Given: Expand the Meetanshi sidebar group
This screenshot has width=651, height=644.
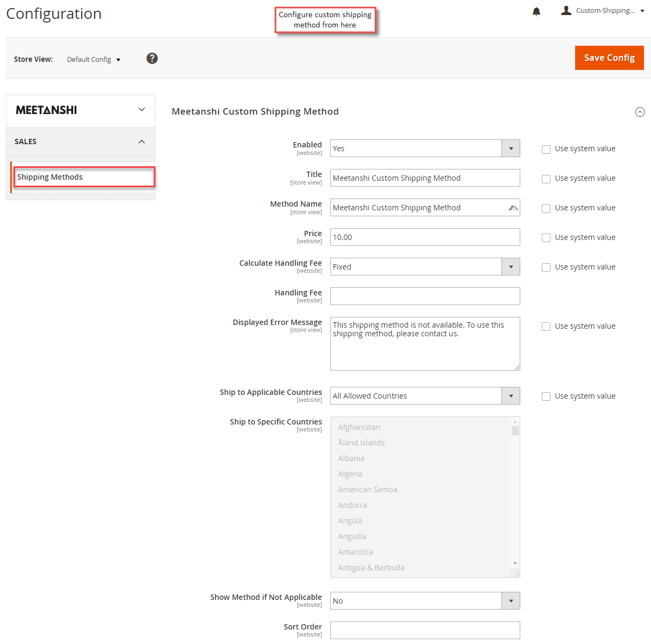Looking at the screenshot, I should pos(141,109).
